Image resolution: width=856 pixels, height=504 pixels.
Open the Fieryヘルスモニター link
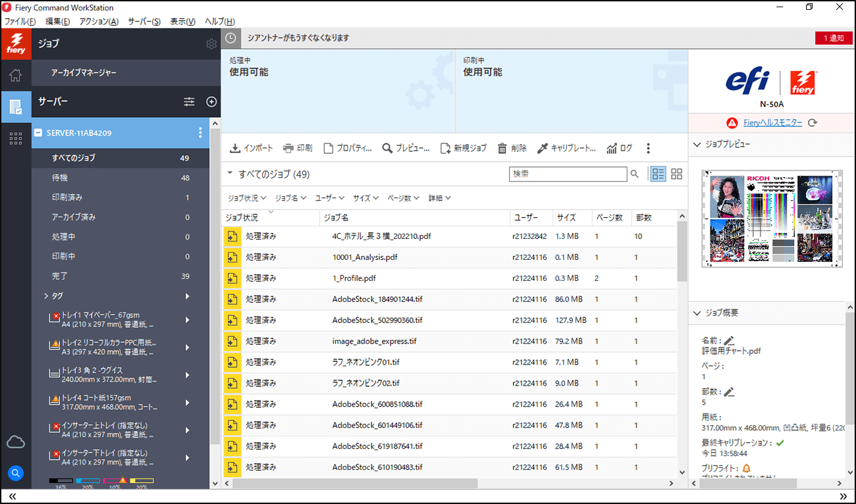[772, 122]
